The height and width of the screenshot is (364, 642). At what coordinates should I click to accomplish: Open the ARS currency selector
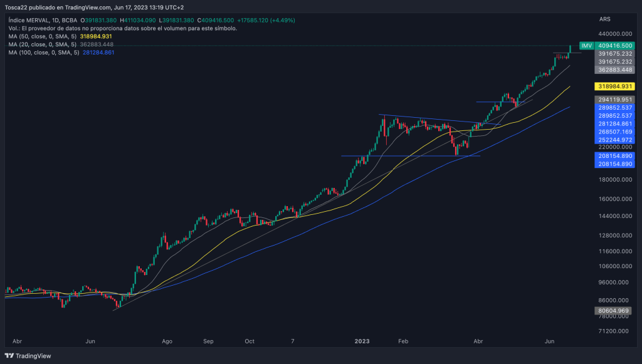[605, 20]
